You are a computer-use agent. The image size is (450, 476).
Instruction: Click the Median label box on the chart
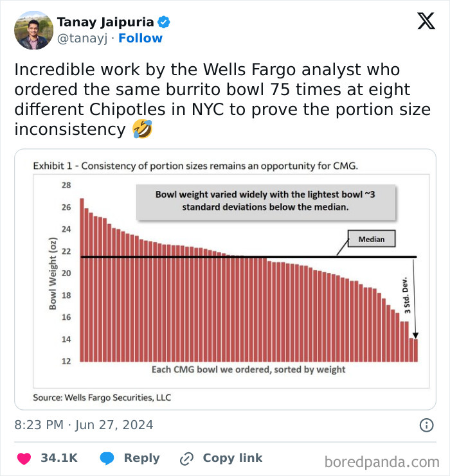click(372, 240)
